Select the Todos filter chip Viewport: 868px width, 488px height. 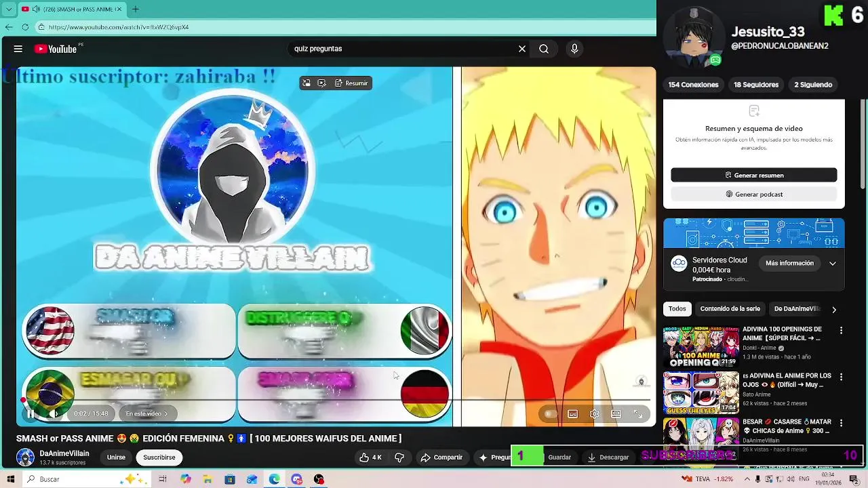[677, 309]
